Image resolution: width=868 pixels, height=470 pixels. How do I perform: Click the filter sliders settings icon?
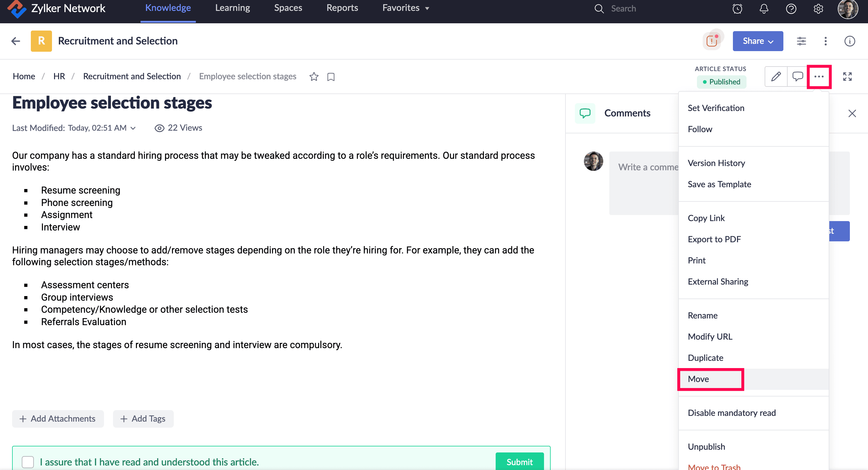tap(801, 41)
